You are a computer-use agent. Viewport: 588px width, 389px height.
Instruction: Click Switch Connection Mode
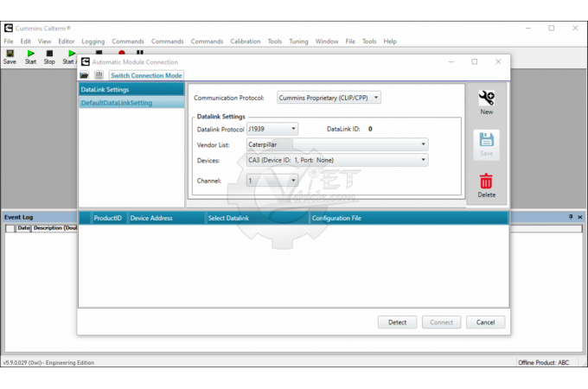(146, 75)
